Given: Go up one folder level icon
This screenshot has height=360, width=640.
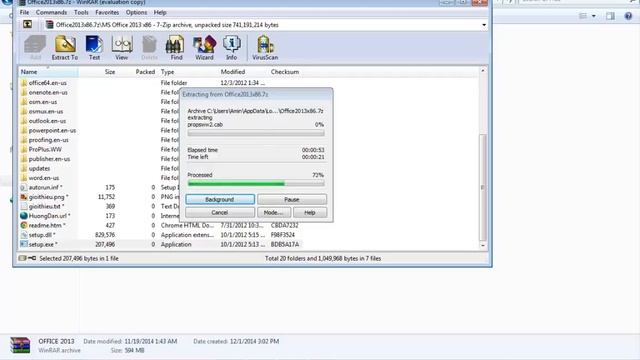Looking at the screenshot, I should (27, 24).
